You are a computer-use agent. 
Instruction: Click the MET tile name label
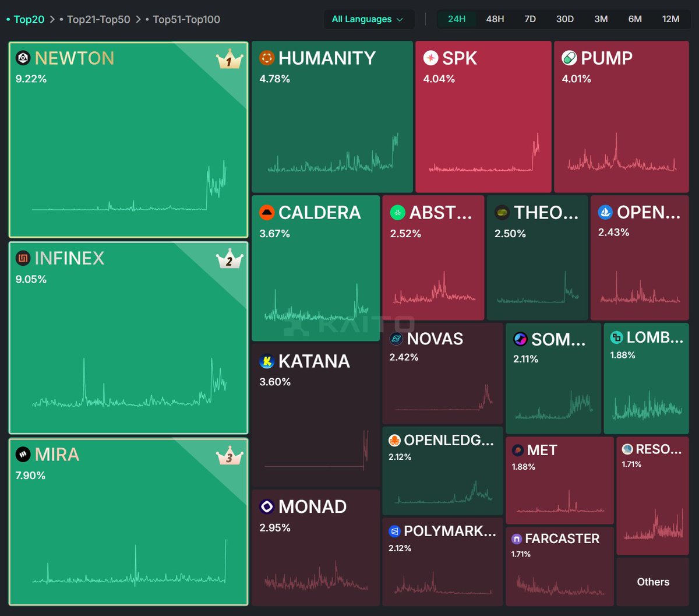pyautogui.click(x=542, y=450)
